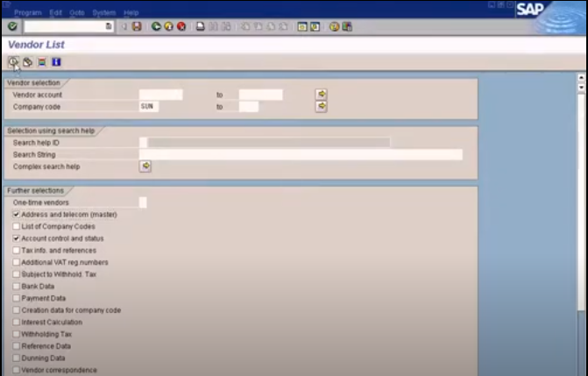Click the Next Page icon
Viewport: 588px width, 376px height.
click(x=271, y=26)
